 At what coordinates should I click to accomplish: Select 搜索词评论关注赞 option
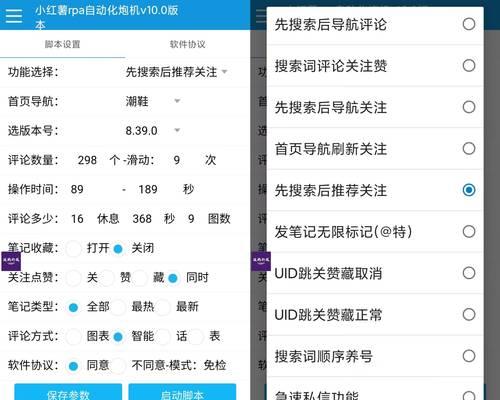[375, 66]
